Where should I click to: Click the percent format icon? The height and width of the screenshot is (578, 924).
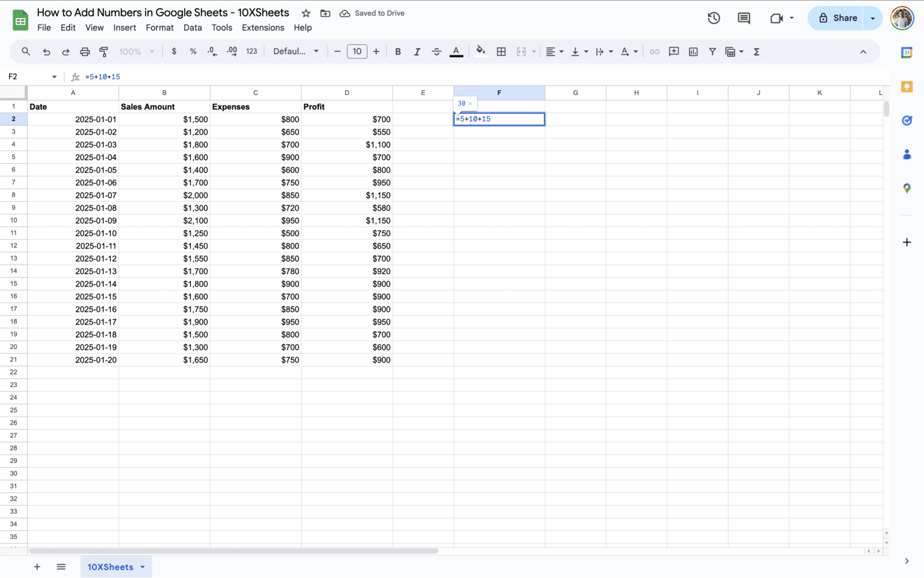(x=193, y=51)
